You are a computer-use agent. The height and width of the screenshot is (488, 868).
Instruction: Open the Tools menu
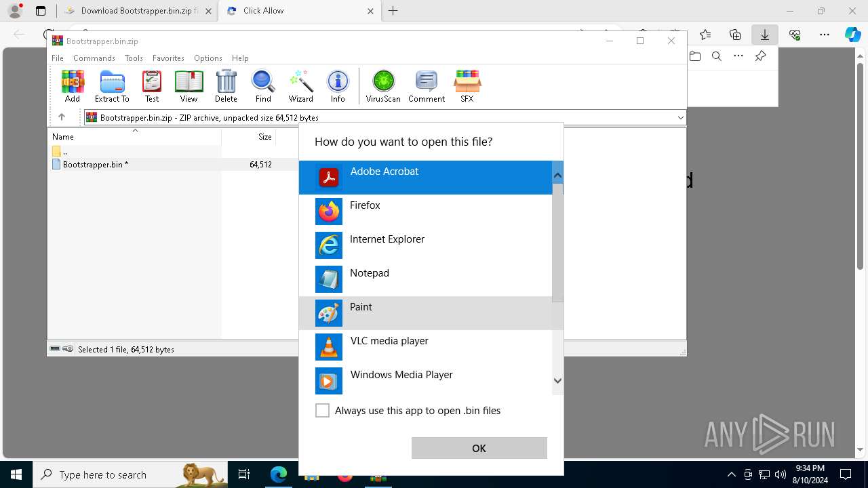pyautogui.click(x=134, y=58)
